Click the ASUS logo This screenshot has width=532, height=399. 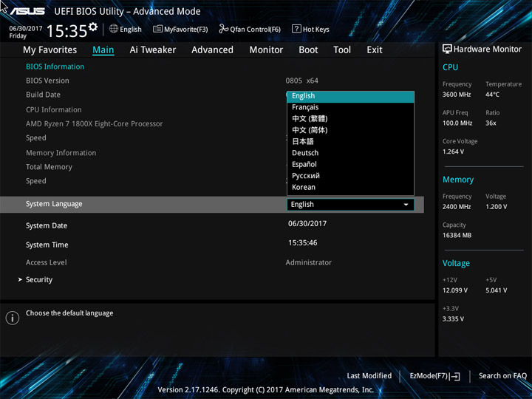pyautogui.click(x=27, y=11)
